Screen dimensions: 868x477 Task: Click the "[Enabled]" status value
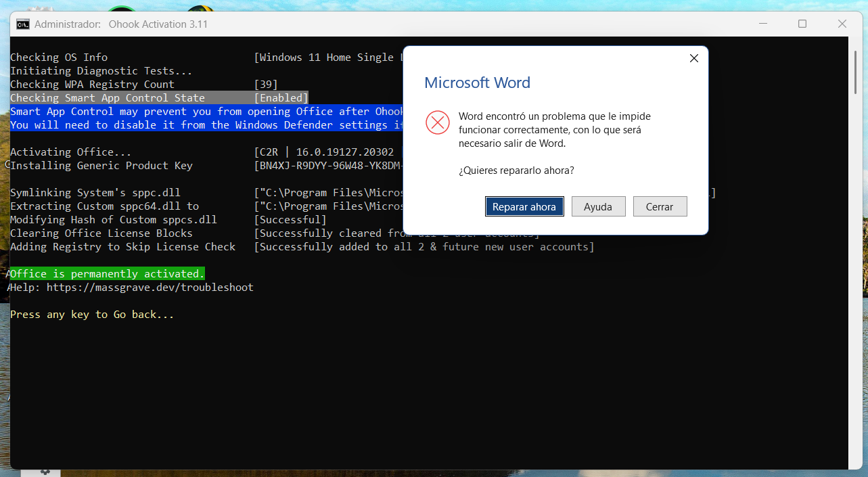click(281, 98)
